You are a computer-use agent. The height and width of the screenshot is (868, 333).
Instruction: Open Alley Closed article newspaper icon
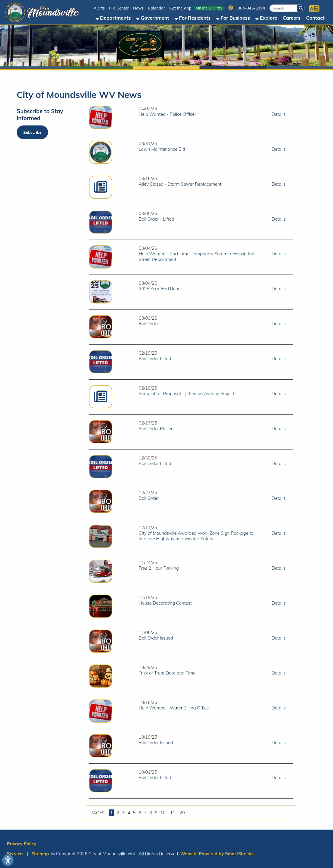point(100,187)
